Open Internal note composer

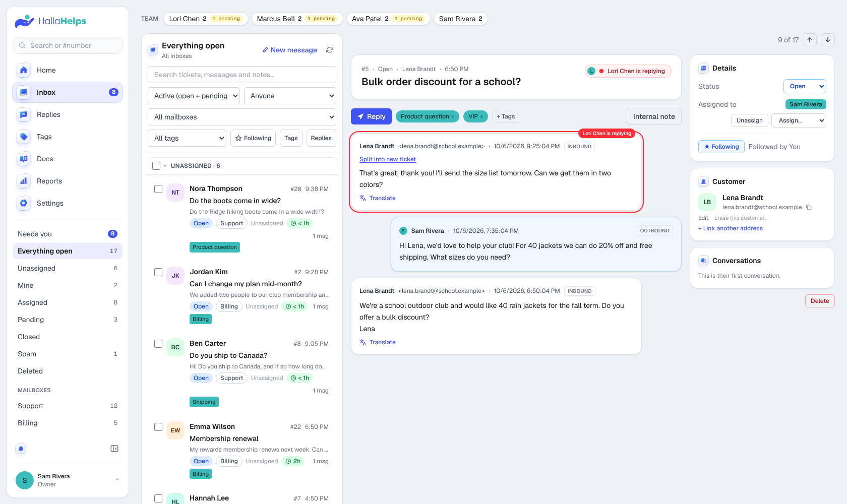(654, 116)
